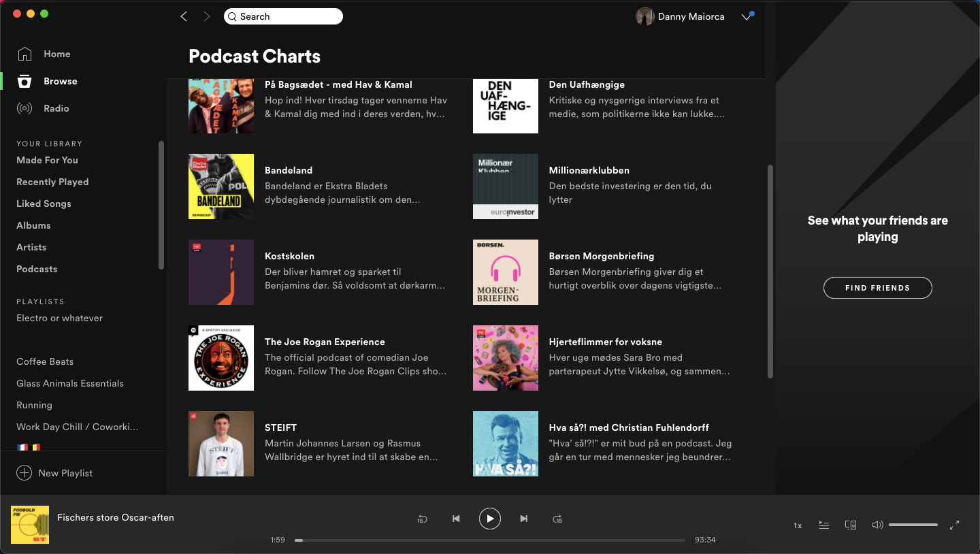
Task: Skip forward 15 seconds
Action: (x=557, y=519)
